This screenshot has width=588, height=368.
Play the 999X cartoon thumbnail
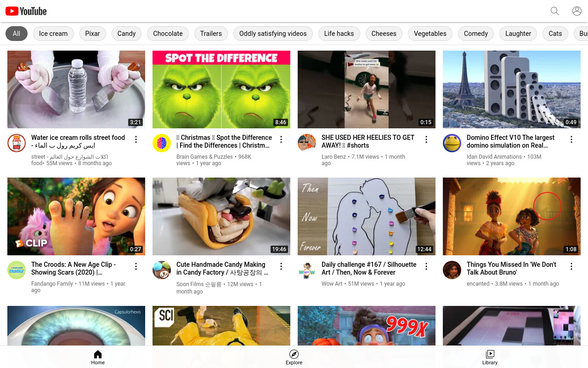point(367,326)
